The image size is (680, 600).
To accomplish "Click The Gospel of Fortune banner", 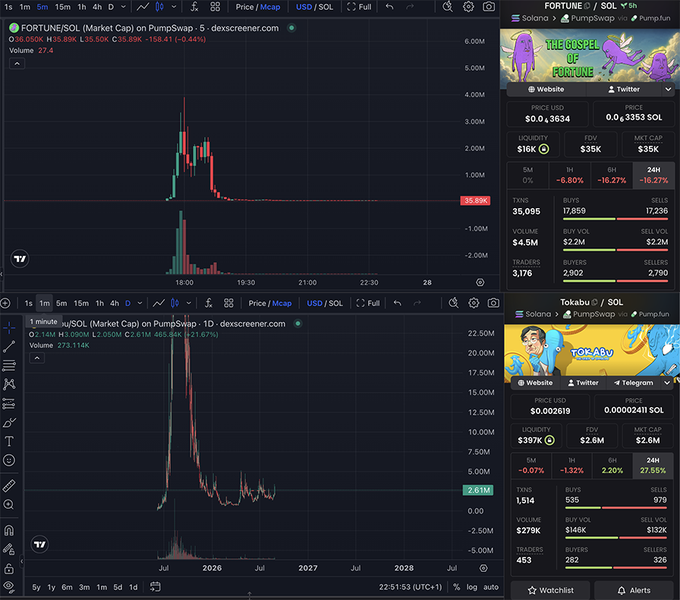I will click(590, 56).
